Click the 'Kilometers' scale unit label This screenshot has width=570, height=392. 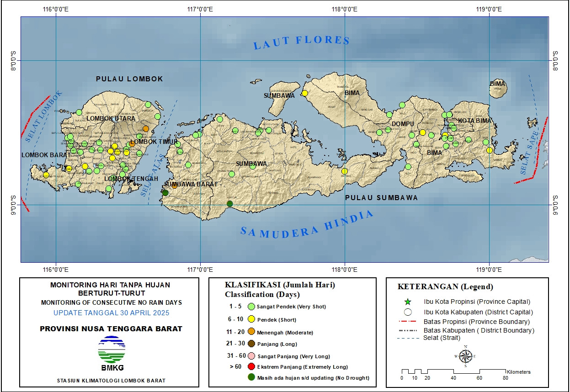[x=518, y=372]
